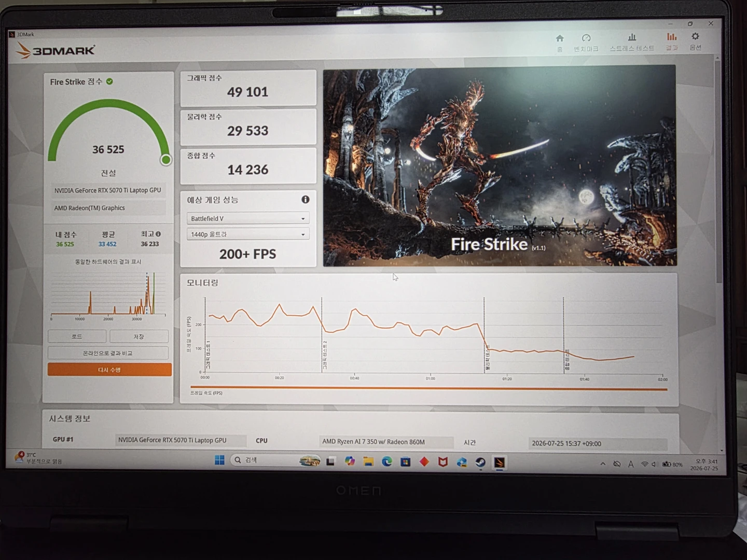Click the input language A indicator
This screenshot has height=560, width=747.
point(631,464)
